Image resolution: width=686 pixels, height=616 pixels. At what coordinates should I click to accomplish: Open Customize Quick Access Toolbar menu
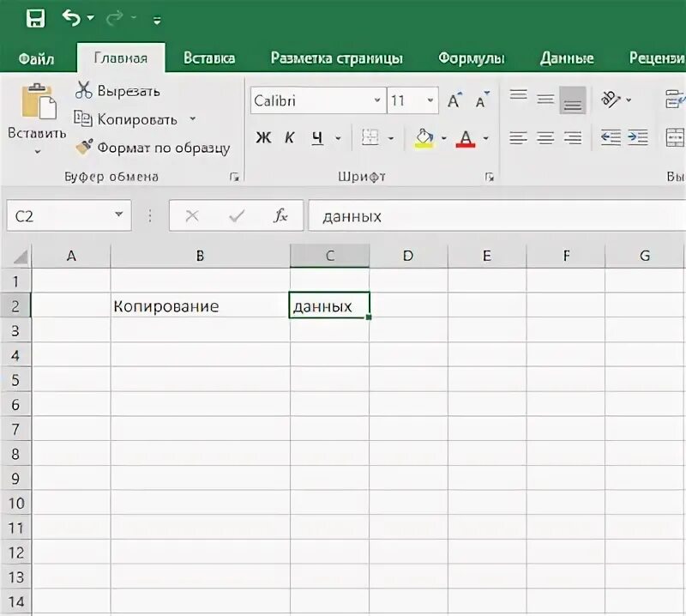pyautogui.click(x=157, y=20)
